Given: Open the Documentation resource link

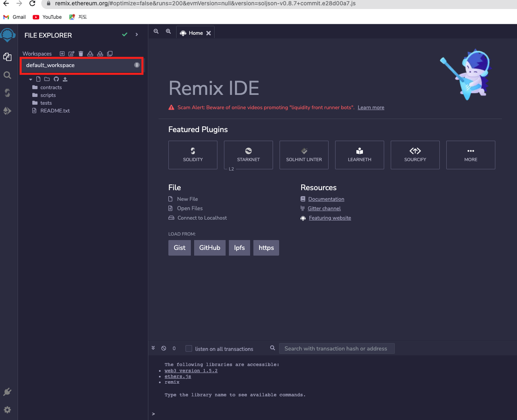Looking at the screenshot, I should coord(326,199).
